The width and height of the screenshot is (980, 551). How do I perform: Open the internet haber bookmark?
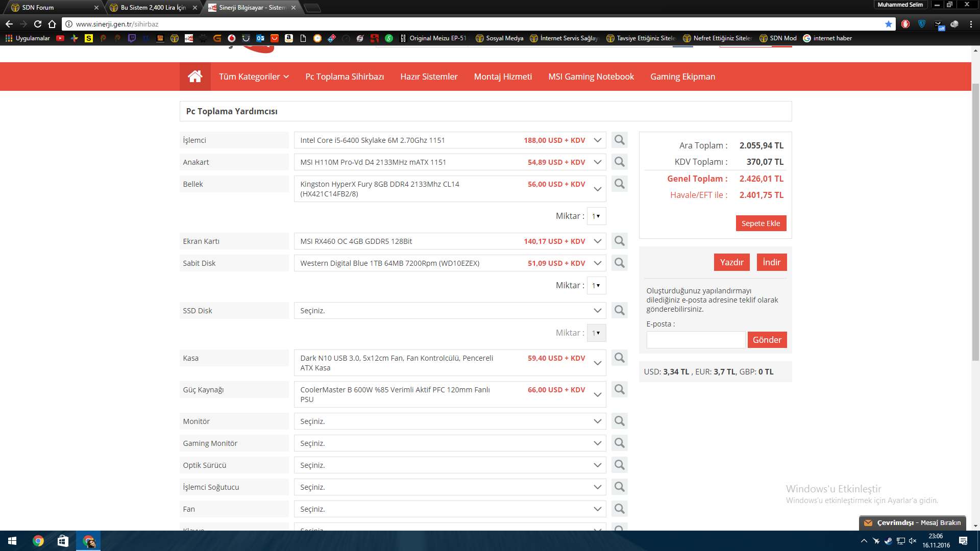pyautogui.click(x=827, y=38)
